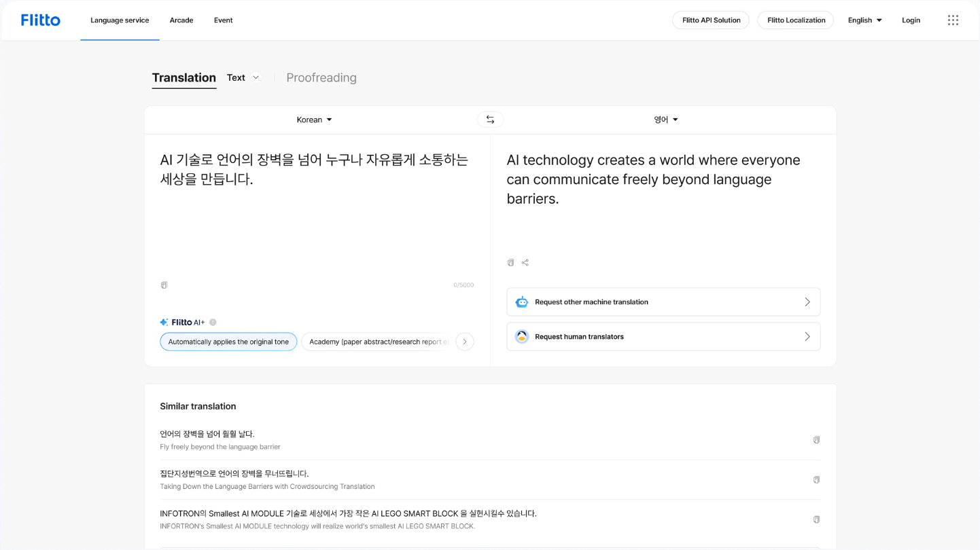Open the Text type dropdown

(243, 77)
